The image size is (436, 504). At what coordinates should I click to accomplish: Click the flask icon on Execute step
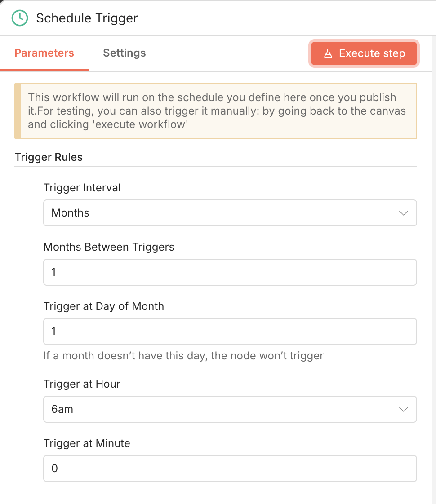coord(328,53)
